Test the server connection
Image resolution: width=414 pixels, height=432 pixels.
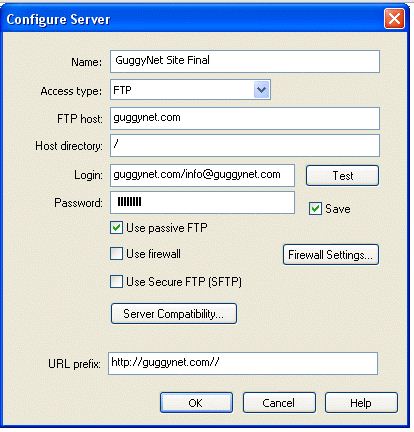point(342,176)
